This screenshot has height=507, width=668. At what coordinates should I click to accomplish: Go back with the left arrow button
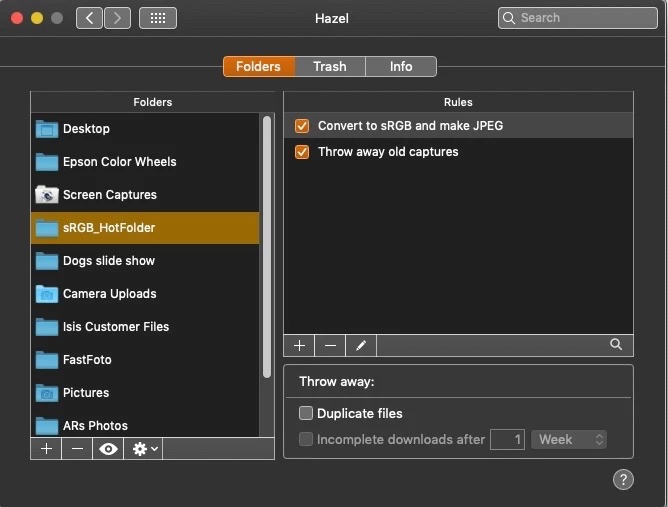point(89,18)
